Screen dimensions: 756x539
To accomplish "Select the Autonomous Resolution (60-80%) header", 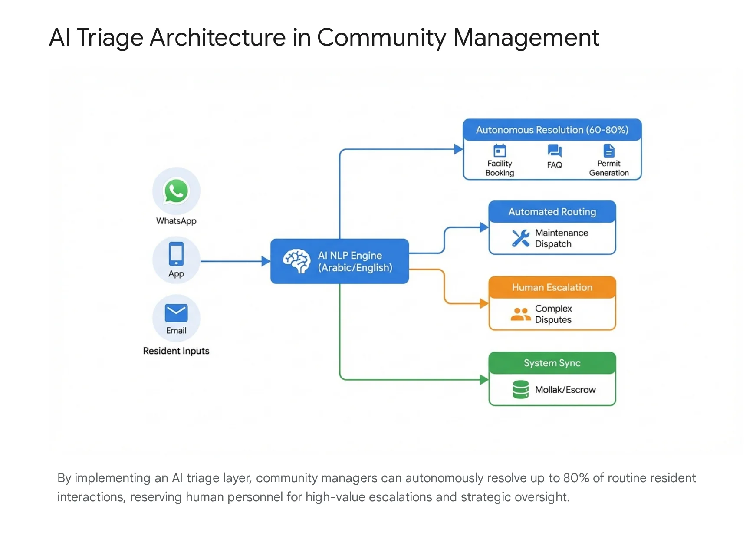I will click(552, 130).
